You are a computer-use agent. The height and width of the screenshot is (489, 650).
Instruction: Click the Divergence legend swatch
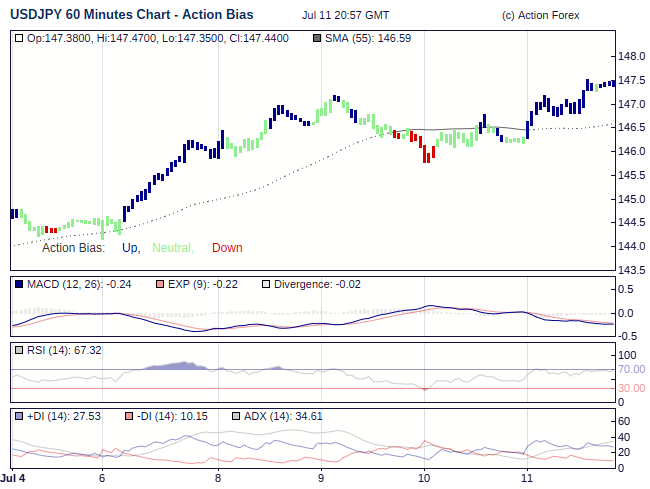click(x=265, y=284)
